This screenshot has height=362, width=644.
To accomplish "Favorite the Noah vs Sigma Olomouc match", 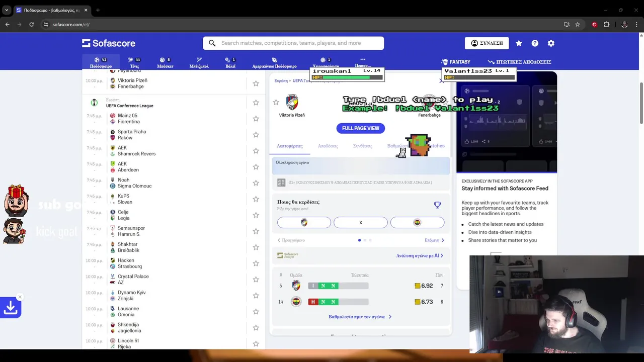I will [x=256, y=183].
